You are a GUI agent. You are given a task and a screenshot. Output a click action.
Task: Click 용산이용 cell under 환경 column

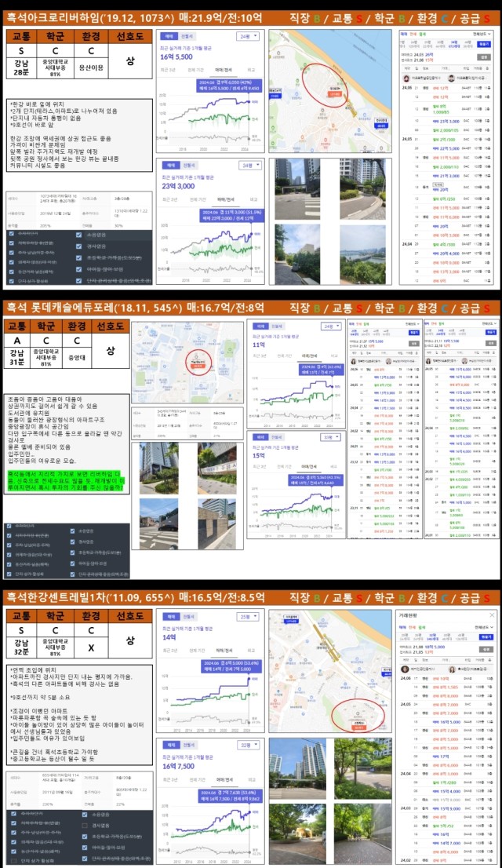[x=91, y=67]
